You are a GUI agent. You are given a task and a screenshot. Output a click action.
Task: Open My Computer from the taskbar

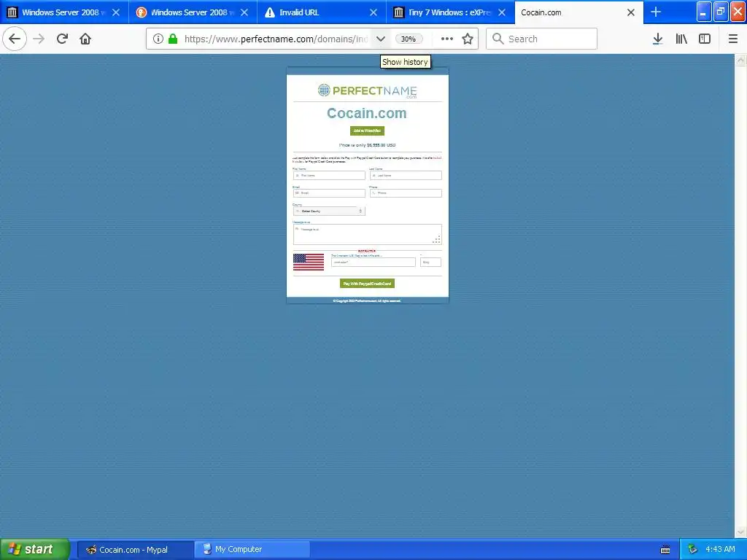[252, 550]
